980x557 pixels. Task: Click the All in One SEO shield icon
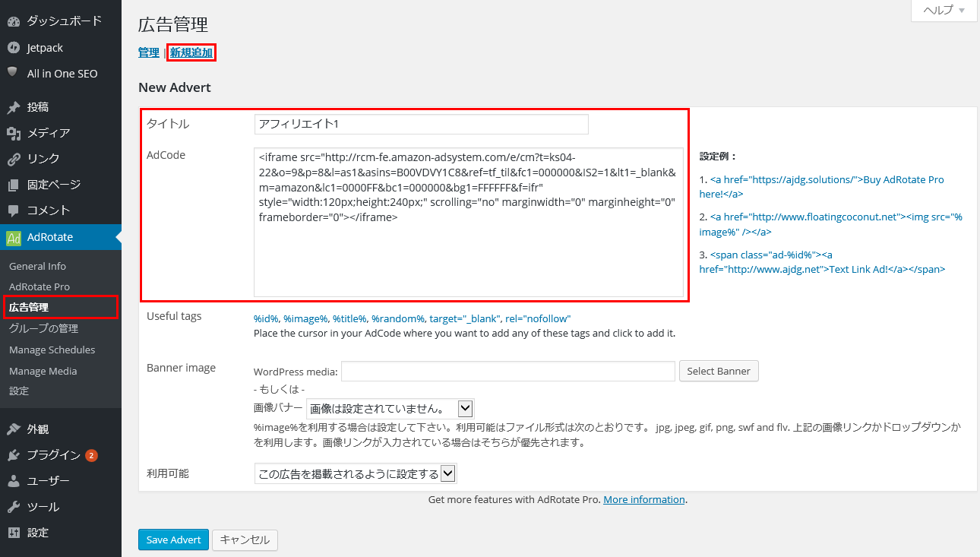(14, 73)
